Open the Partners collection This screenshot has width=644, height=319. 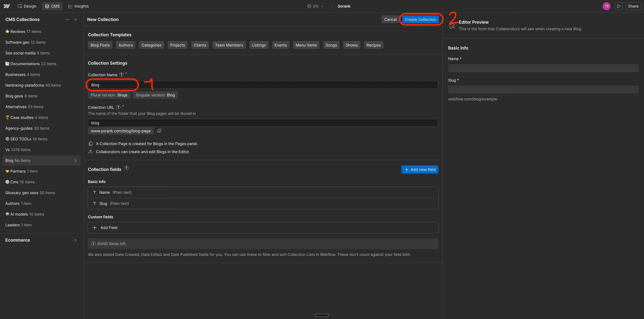click(41, 171)
